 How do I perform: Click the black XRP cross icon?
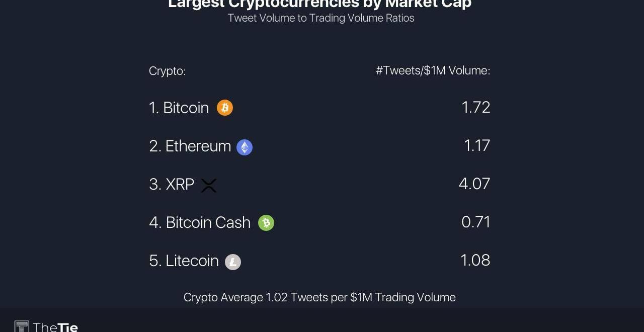click(209, 186)
